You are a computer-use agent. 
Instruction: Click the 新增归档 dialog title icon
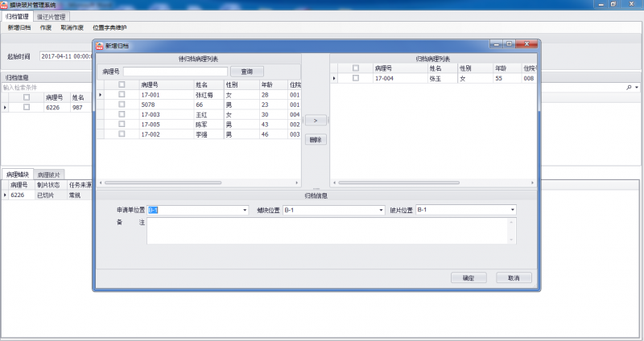tap(101, 46)
